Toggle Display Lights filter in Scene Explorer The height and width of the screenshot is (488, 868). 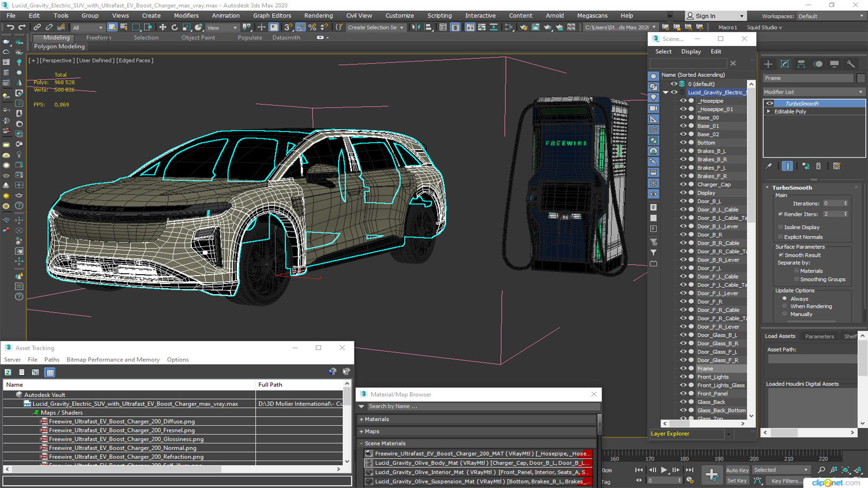pyautogui.click(x=653, y=98)
